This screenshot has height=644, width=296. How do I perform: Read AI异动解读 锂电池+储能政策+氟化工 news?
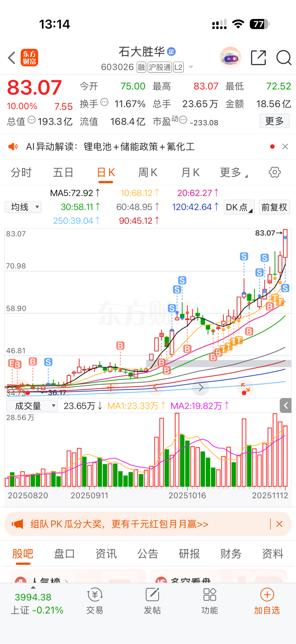click(110, 147)
